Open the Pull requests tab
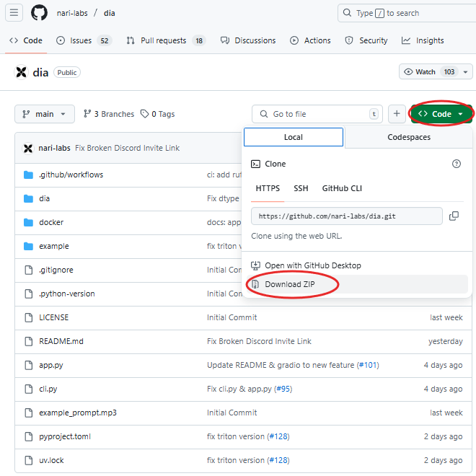 [166, 40]
